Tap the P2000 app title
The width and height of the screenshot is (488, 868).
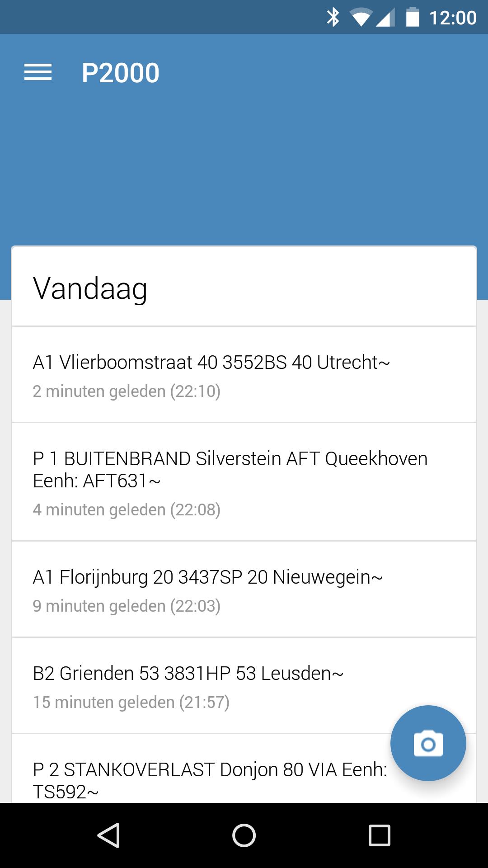120,73
